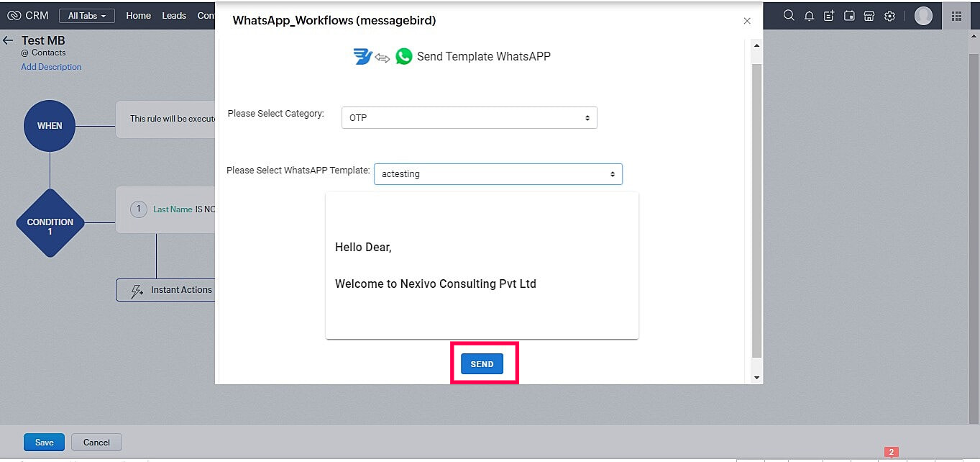Screen dimensions: 980x462
Task: Open the Marketplace store icon
Action: 869,16
